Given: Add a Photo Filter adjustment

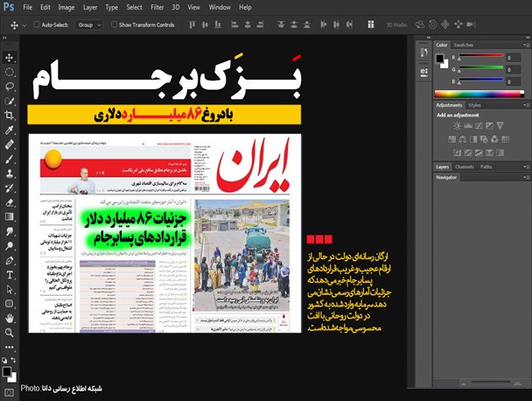Looking at the screenshot, I should click(x=484, y=139).
